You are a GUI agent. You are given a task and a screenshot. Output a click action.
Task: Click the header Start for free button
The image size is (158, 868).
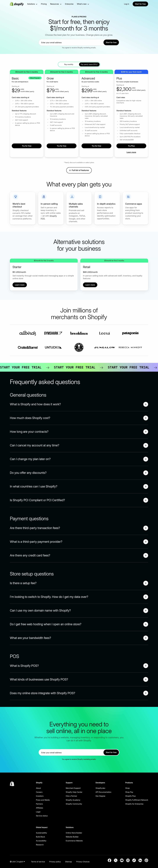tap(140, 4)
